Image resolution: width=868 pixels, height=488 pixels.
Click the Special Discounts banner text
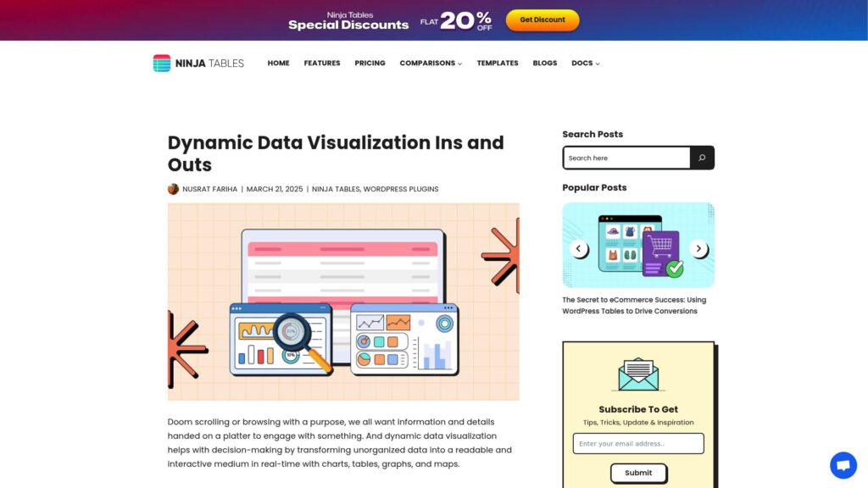(x=348, y=21)
